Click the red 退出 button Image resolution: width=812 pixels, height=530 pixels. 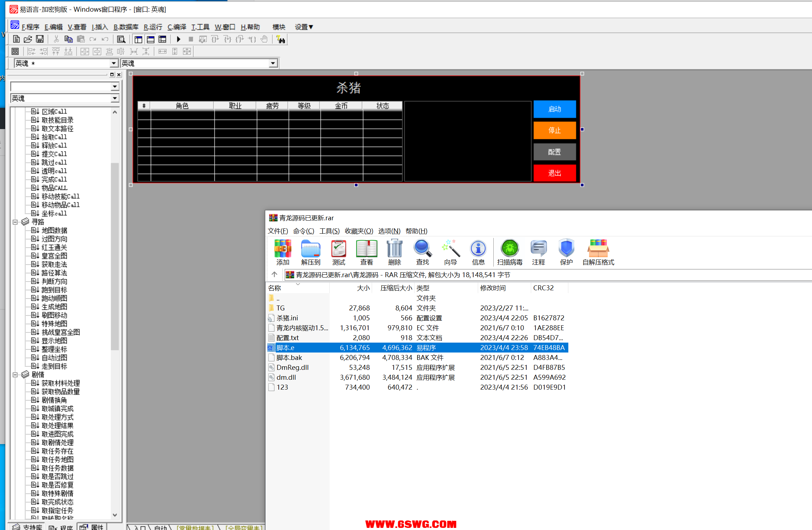click(x=555, y=173)
